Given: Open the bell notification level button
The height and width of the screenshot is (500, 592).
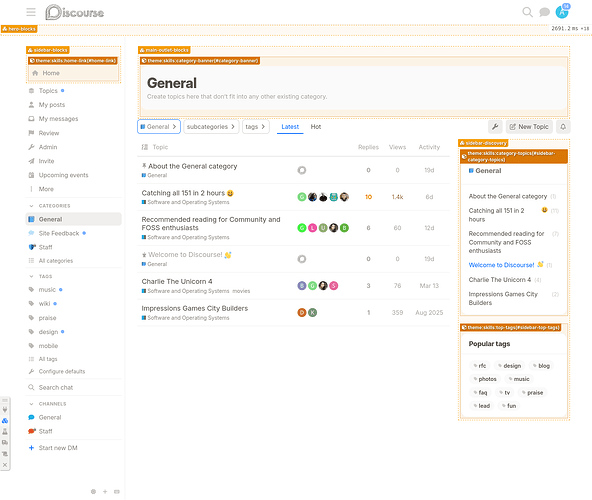Looking at the screenshot, I should coord(563,127).
